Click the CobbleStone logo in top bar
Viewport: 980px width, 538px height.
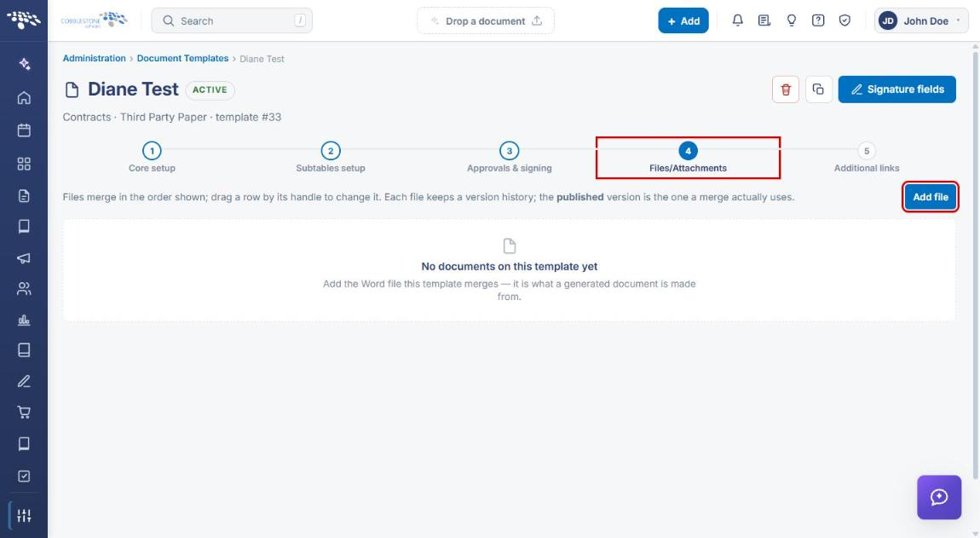pyautogui.click(x=94, y=20)
